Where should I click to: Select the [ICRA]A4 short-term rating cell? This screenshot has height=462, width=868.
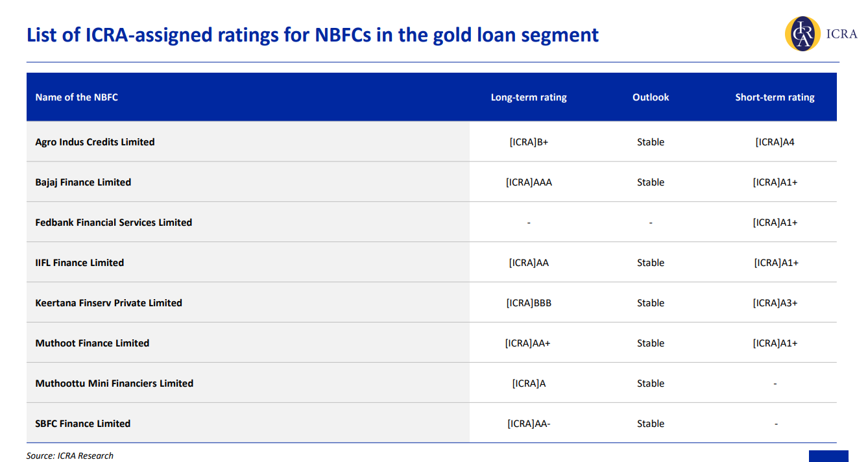775,142
